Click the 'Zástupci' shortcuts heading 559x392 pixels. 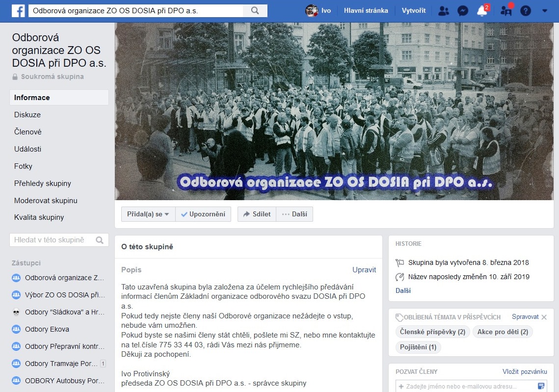click(26, 263)
